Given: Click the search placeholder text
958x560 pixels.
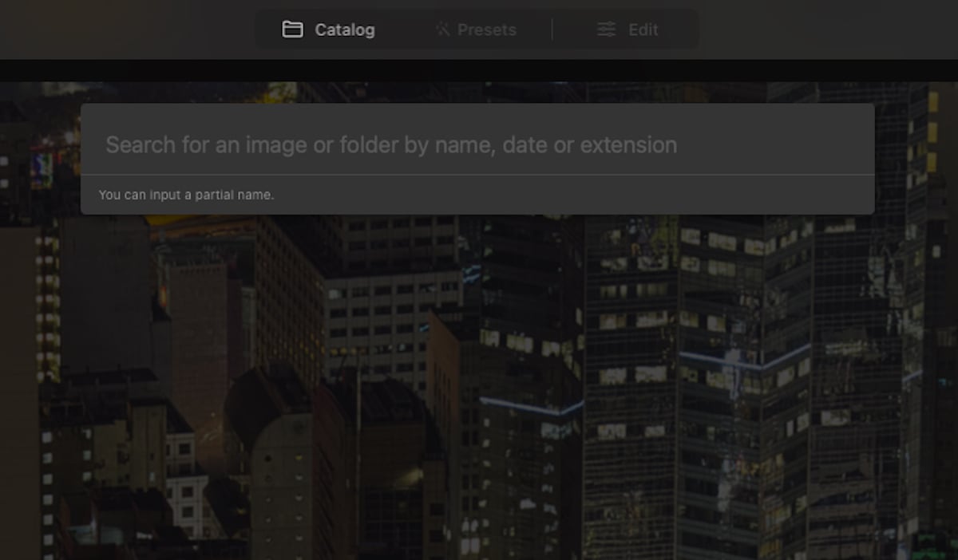Looking at the screenshot, I should click(x=390, y=144).
